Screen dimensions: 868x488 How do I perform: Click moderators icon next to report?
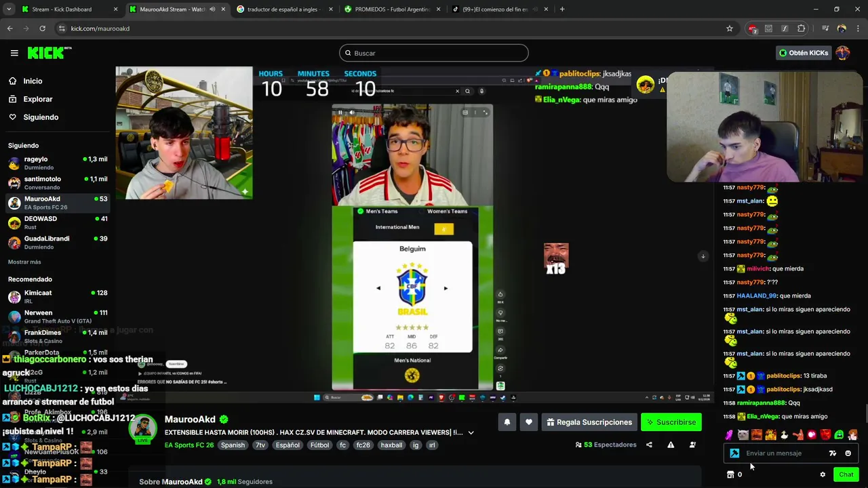(x=692, y=445)
